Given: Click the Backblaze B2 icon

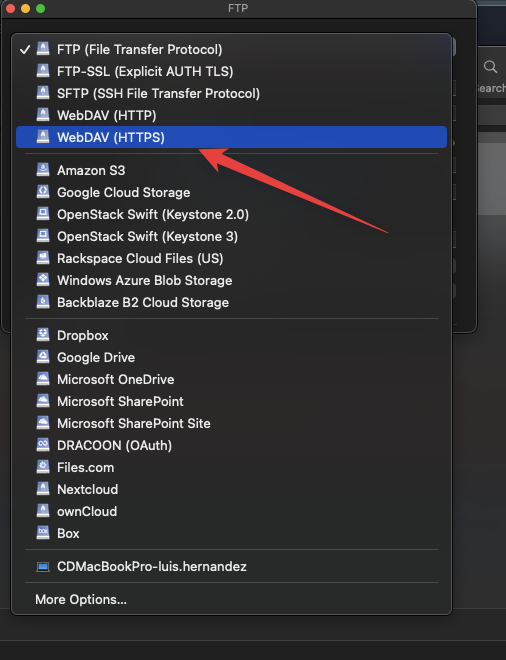Looking at the screenshot, I should pyautogui.click(x=43, y=301).
